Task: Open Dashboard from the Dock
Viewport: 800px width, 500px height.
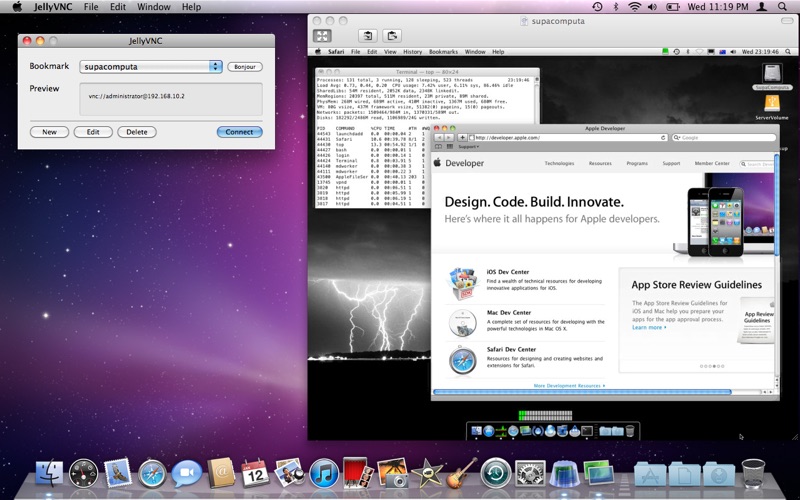Action: pyautogui.click(x=83, y=472)
